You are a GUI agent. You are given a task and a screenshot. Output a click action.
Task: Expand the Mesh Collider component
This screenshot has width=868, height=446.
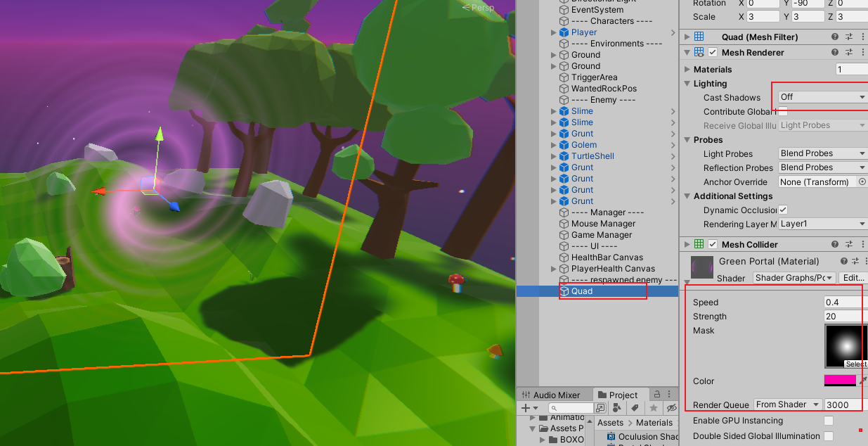coord(687,244)
